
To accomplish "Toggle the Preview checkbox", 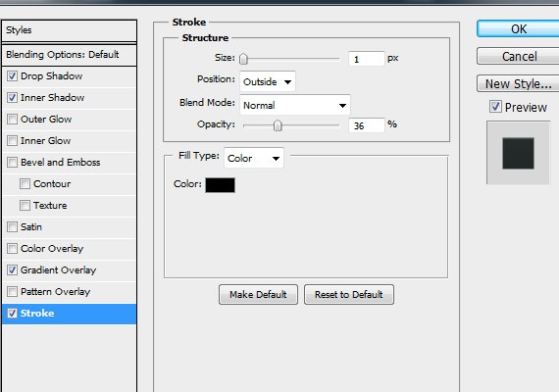I will coord(495,106).
